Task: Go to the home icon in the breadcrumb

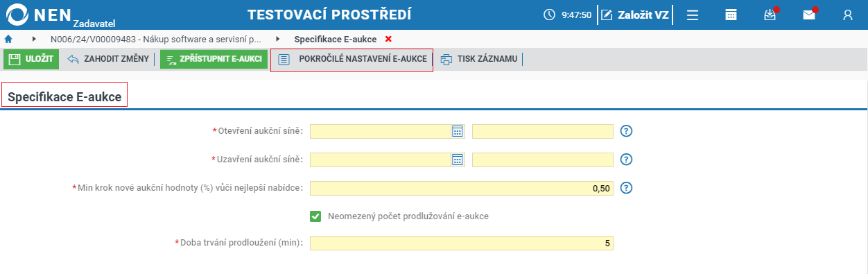Action: (x=8, y=39)
